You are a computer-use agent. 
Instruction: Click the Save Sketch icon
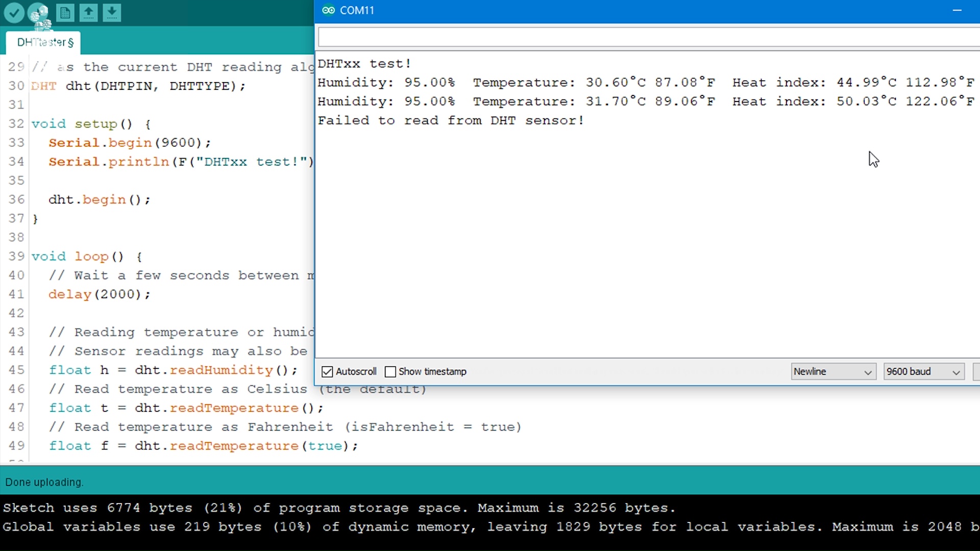tap(111, 11)
